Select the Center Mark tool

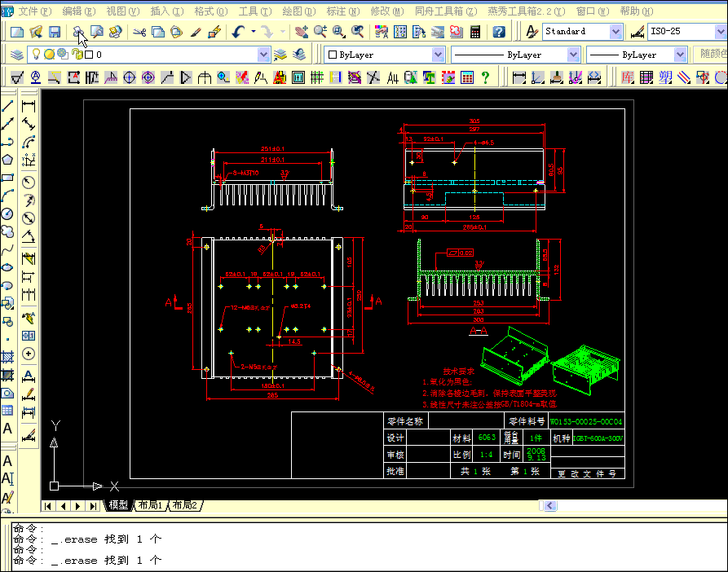tap(29, 354)
